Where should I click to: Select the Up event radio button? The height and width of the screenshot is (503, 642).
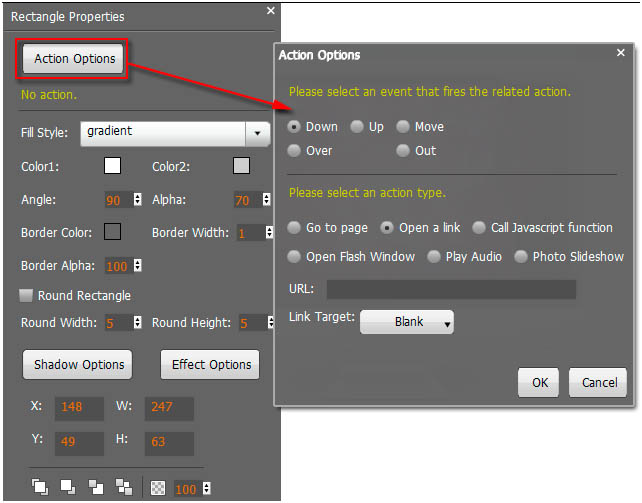(x=357, y=127)
